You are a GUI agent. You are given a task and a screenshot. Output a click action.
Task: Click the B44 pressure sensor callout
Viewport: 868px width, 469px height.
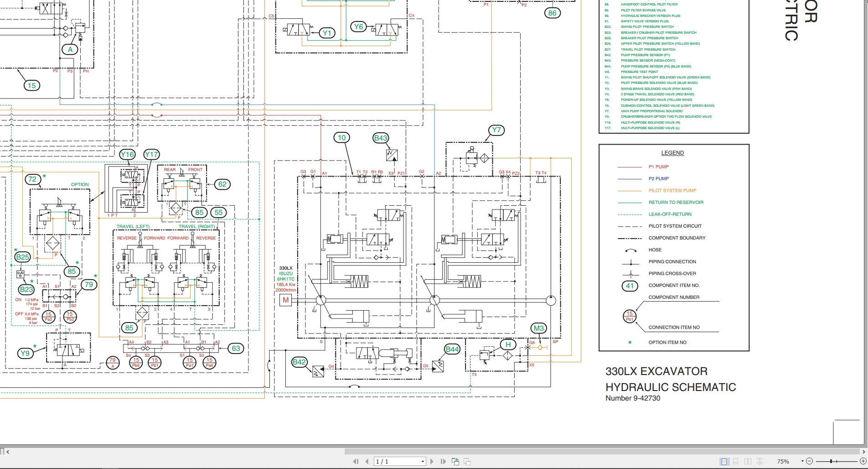pos(452,349)
